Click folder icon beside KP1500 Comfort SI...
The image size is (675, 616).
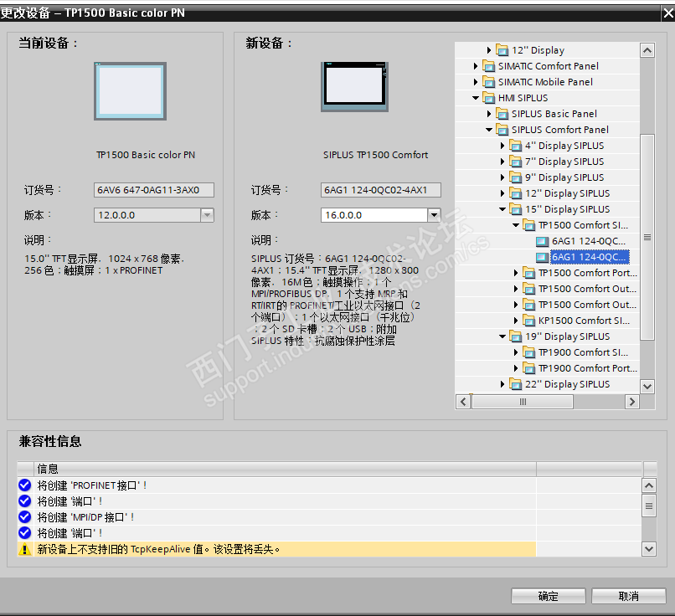[x=528, y=321]
